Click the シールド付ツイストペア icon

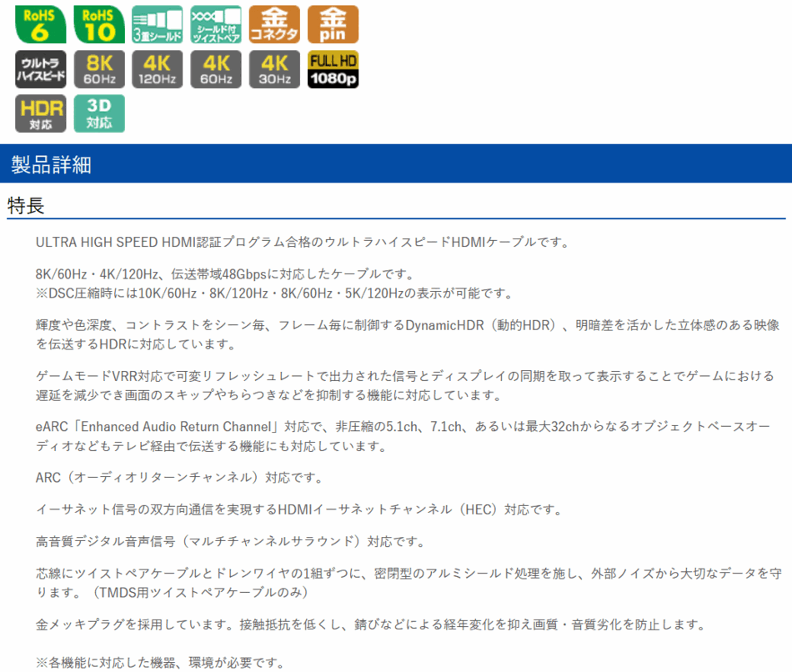point(216,24)
